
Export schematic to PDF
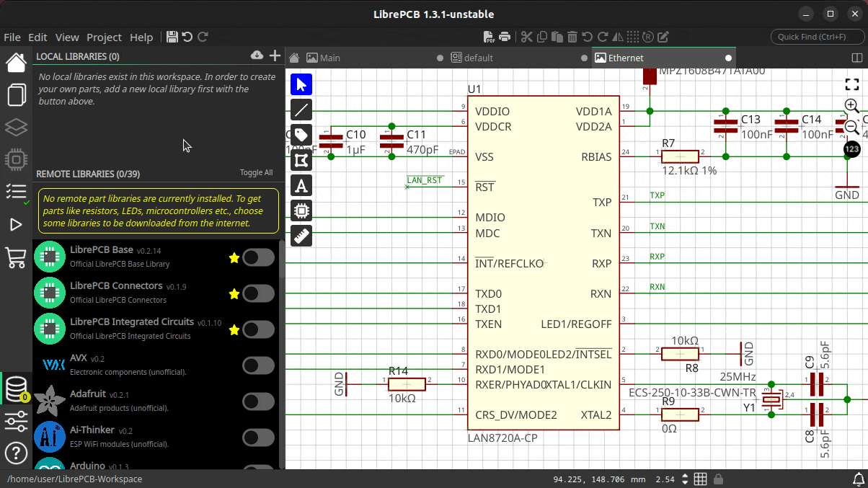(x=489, y=37)
